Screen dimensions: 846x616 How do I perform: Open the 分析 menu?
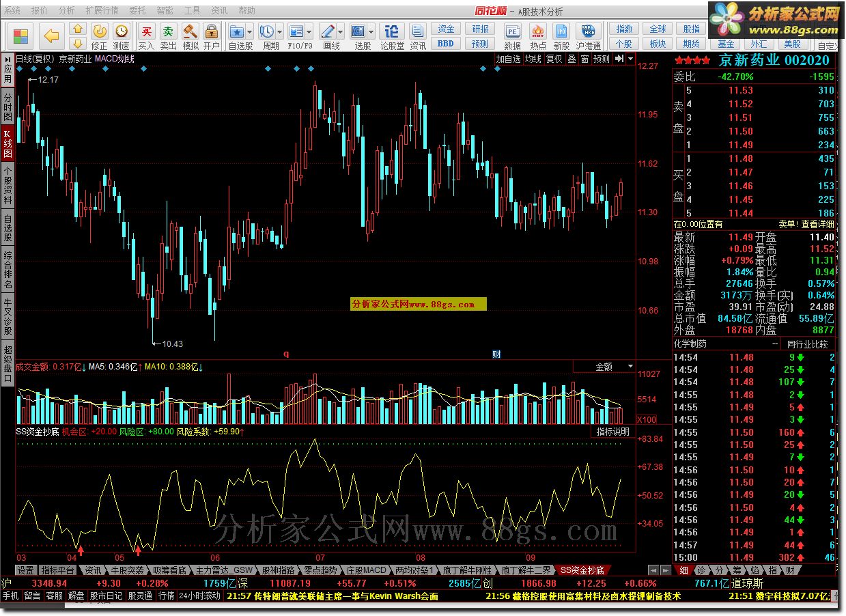67,11
